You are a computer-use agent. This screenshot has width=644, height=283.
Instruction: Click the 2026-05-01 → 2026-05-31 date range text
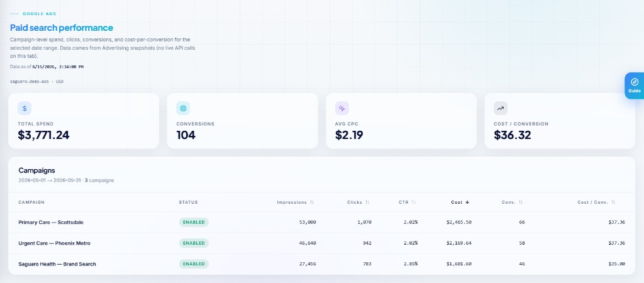point(50,180)
